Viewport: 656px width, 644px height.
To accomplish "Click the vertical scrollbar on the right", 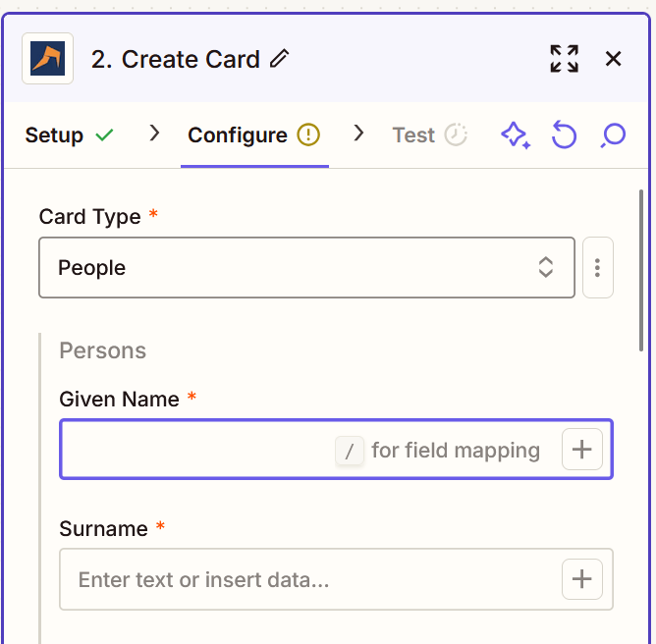I will [641, 270].
